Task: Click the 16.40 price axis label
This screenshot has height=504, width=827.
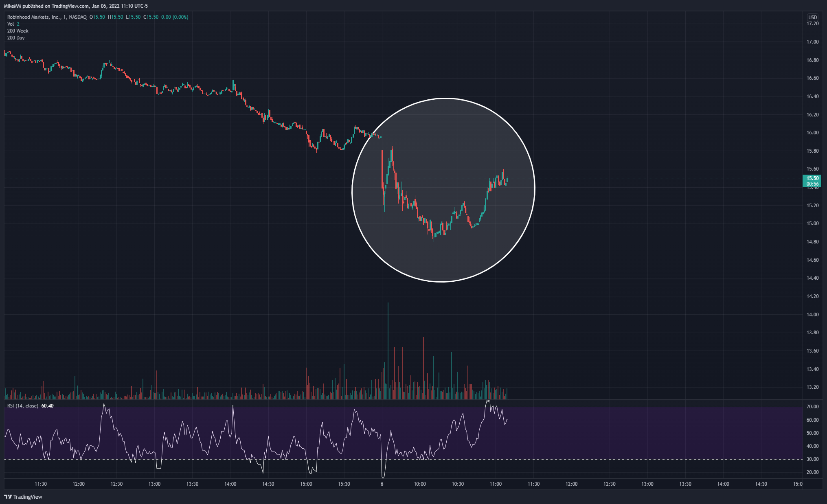Action: coord(812,96)
